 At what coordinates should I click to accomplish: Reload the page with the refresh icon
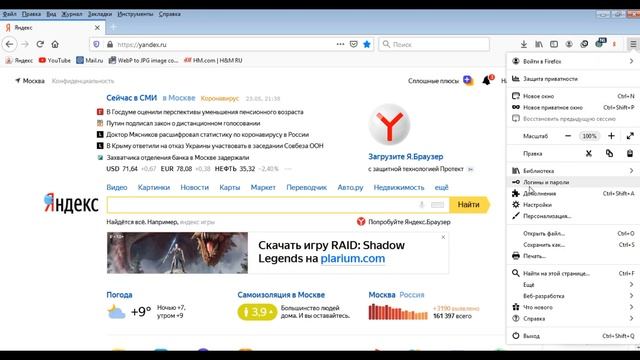click(40, 44)
